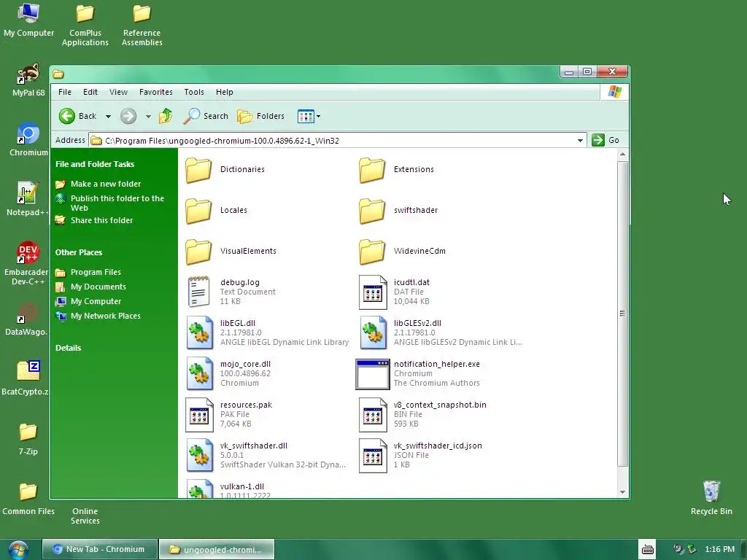Select the notification_helper.exe icon
This screenshot has width=747, height=560.
(x=373, y=374)
